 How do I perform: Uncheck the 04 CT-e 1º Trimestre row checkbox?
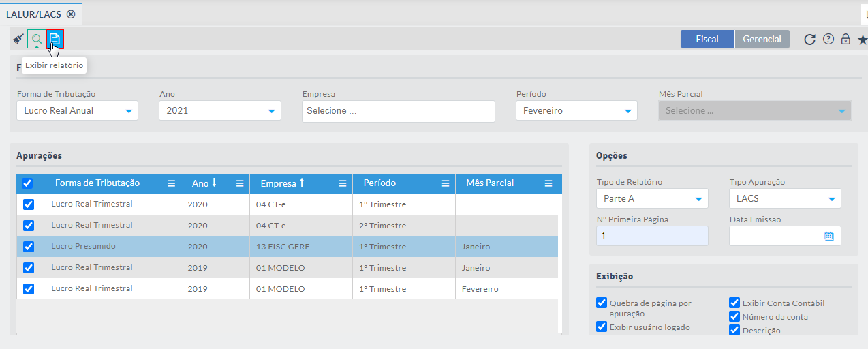(29, 204)
